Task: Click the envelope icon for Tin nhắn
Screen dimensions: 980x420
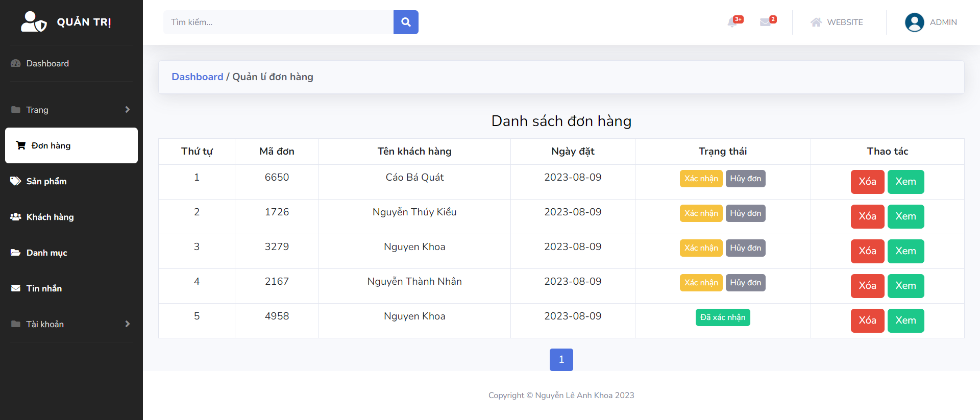Action: pos(16,288)
